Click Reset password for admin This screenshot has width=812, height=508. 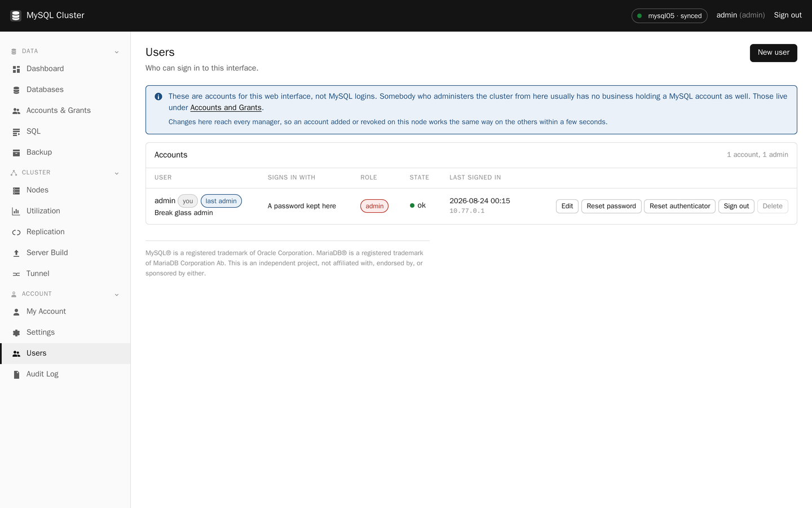tap(611, 206)
